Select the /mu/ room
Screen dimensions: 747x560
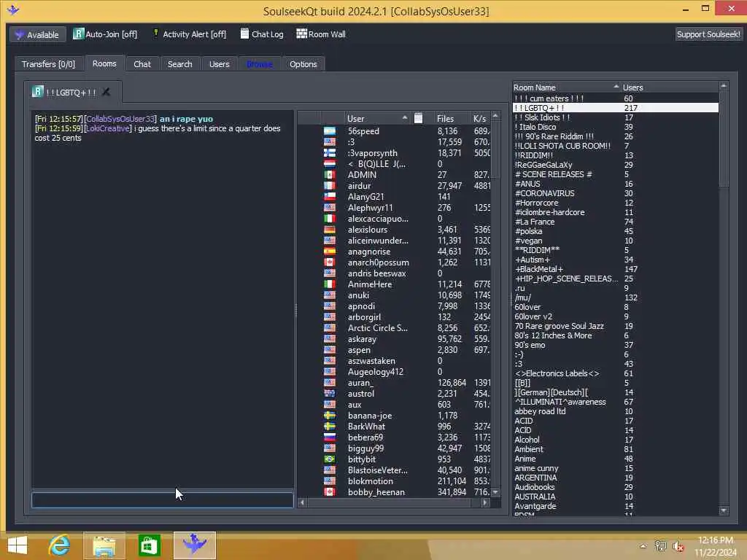point(522,297)
